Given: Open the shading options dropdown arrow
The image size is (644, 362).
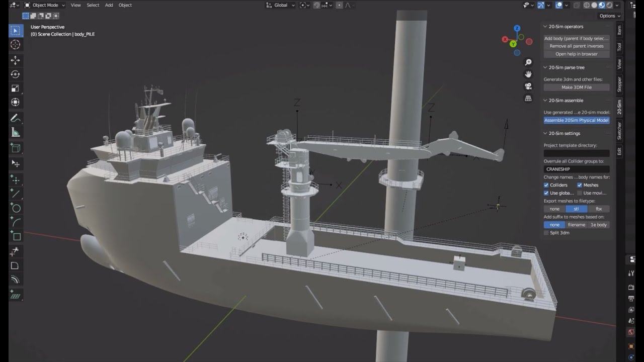Looking at the screenshot, I should tap(617, 5).
